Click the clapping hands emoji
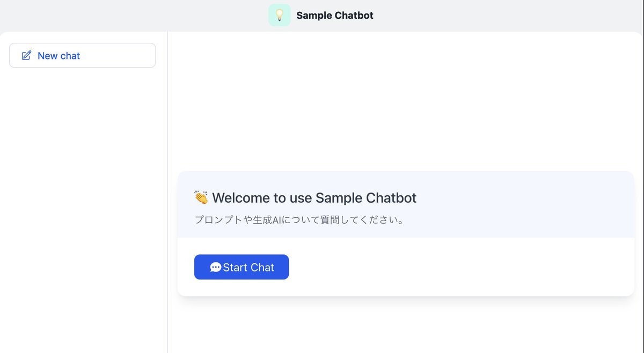Viewport: 644px width, 353px height. (x=201, y=197)
